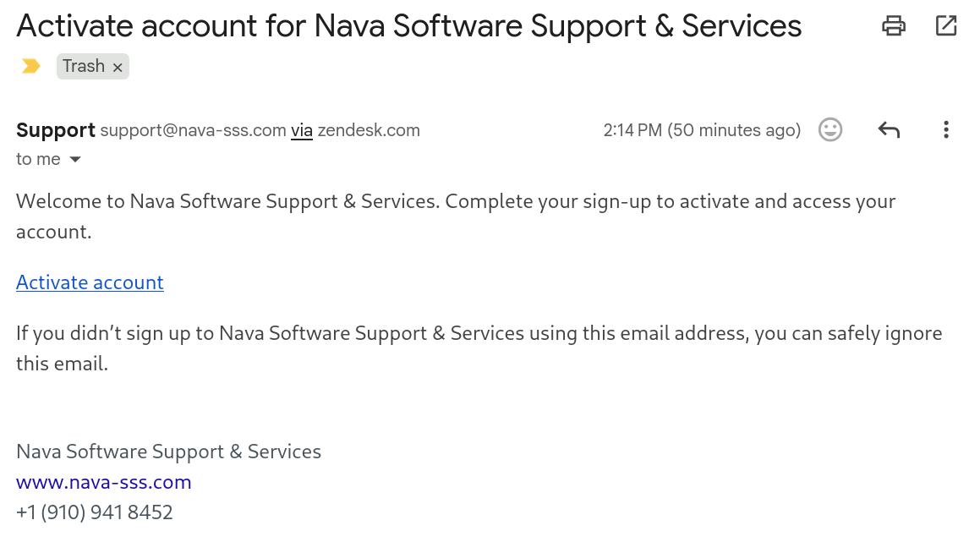
Task: Remove the Trash label with its x
Action: click(118, 67)
